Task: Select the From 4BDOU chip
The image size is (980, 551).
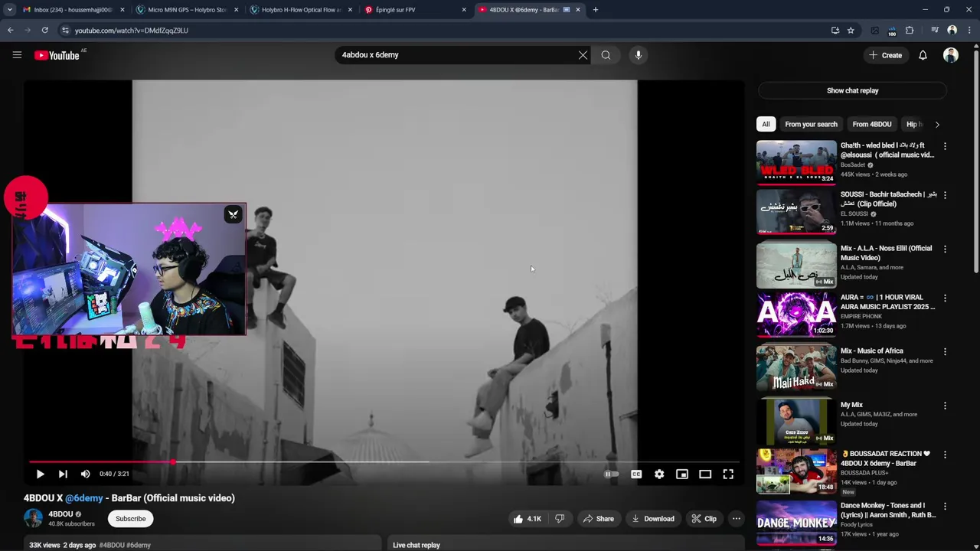Action: [x=872, y=124]
